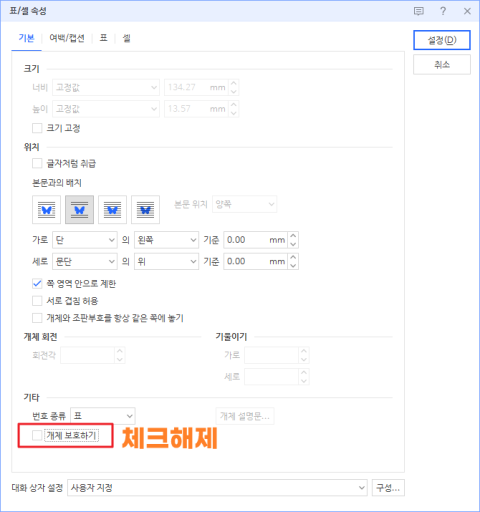Image resolution: width=480 pixels, height=512 pixels.
Task: Decrease the 높이 13.57 value
Action: 234,113
